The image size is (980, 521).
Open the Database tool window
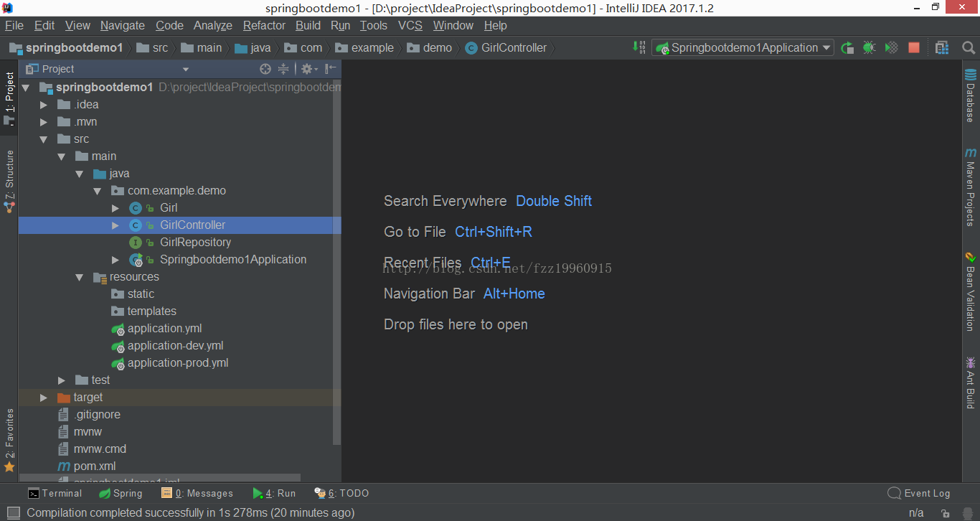971,95
